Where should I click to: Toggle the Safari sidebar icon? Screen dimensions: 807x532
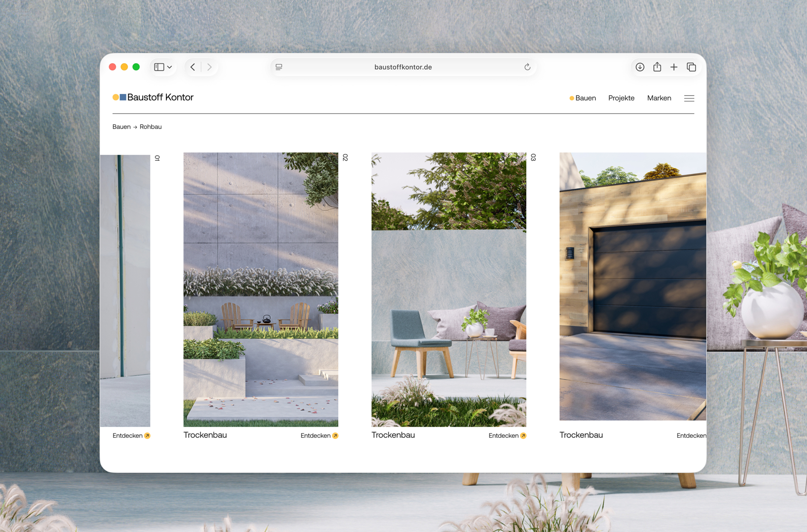pyautogui.click(x=159, y=67)
